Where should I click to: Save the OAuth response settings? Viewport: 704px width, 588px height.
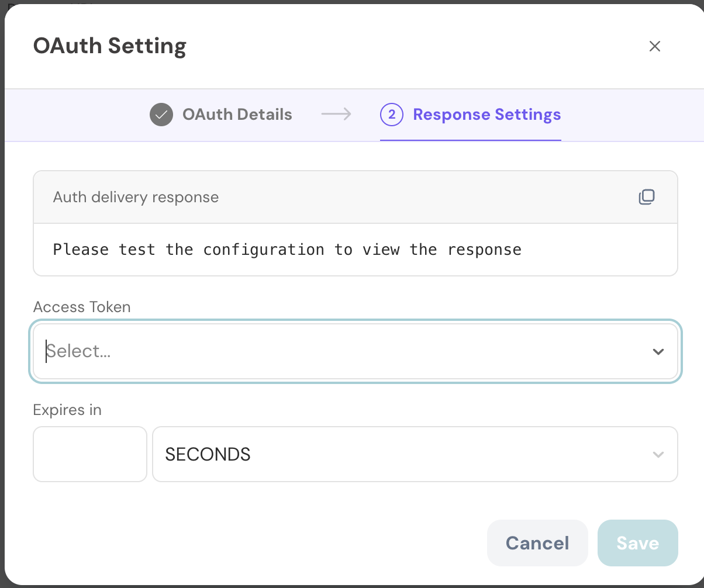coord(637,543)
